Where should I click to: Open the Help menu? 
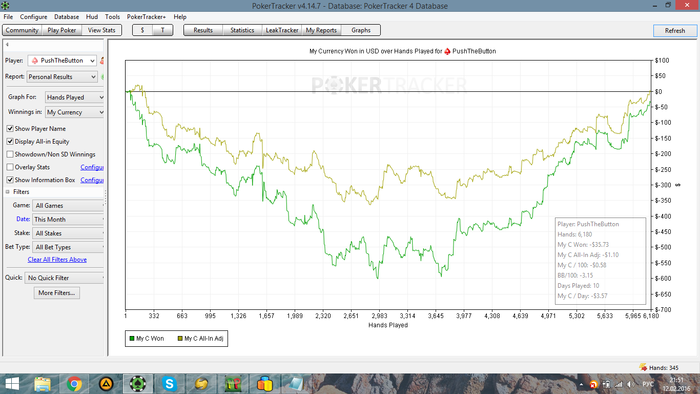[180, 17]
